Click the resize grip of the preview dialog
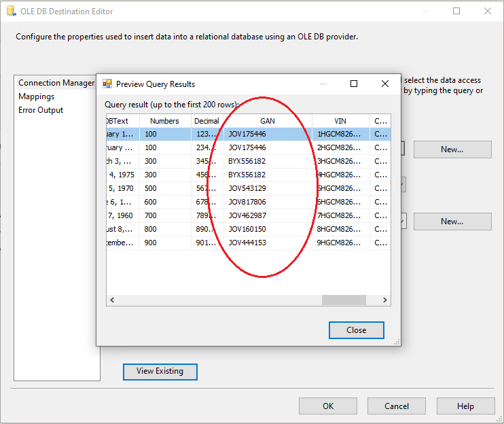Screen dimensions: 504x424 [396, 342]
